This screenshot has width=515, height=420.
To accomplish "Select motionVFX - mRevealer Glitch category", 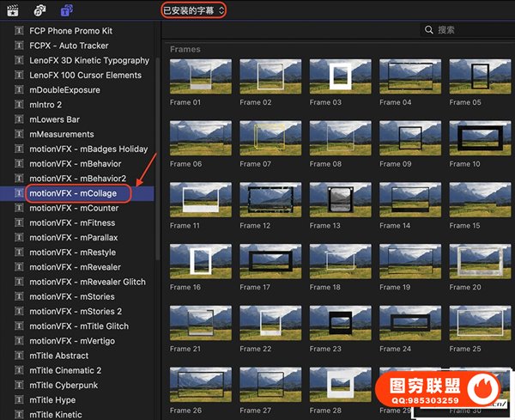I will [x=88, y=282].
